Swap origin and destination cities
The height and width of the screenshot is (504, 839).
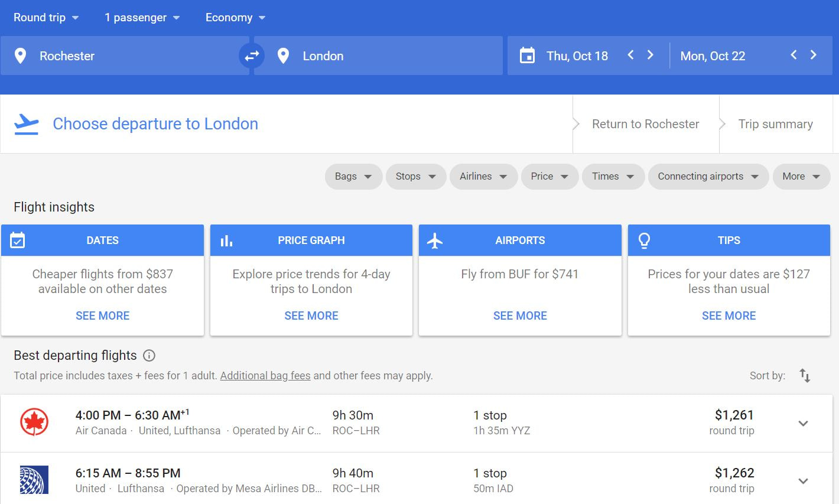pos(252,56)
